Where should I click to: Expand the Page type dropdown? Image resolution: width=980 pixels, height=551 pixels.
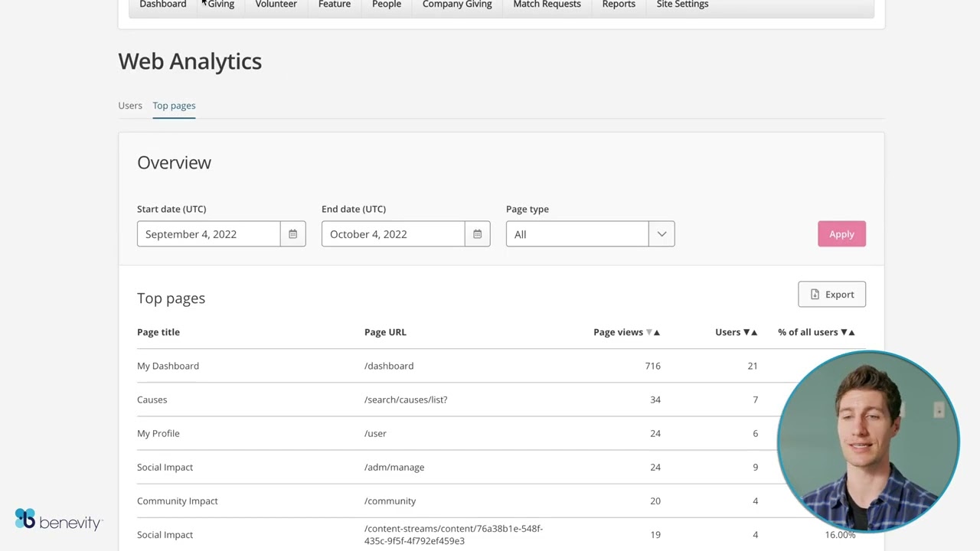point(661,234)
